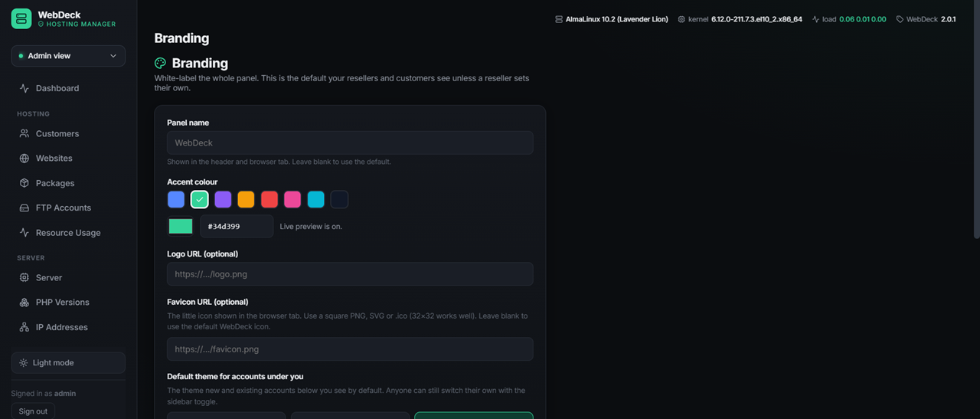Screen dimensions: 980x419
Task: Select the blue accent colour
Action: point(176,199)
